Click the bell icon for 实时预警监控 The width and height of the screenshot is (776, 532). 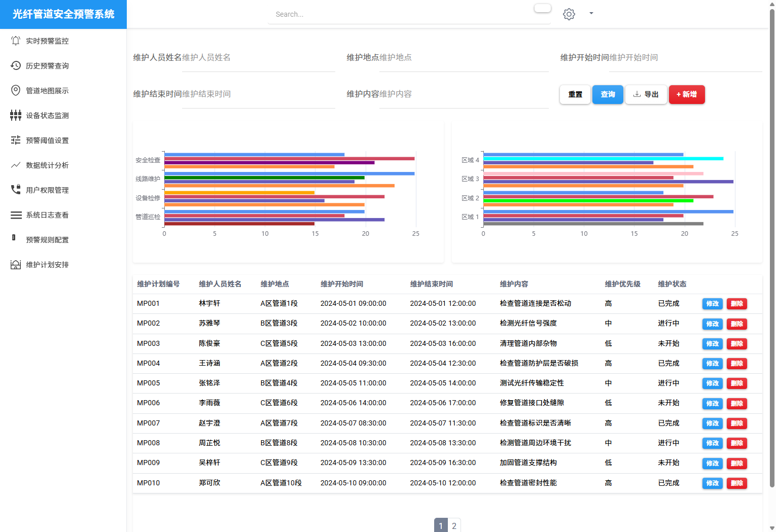pyautogui.click(x=16, y=41)
